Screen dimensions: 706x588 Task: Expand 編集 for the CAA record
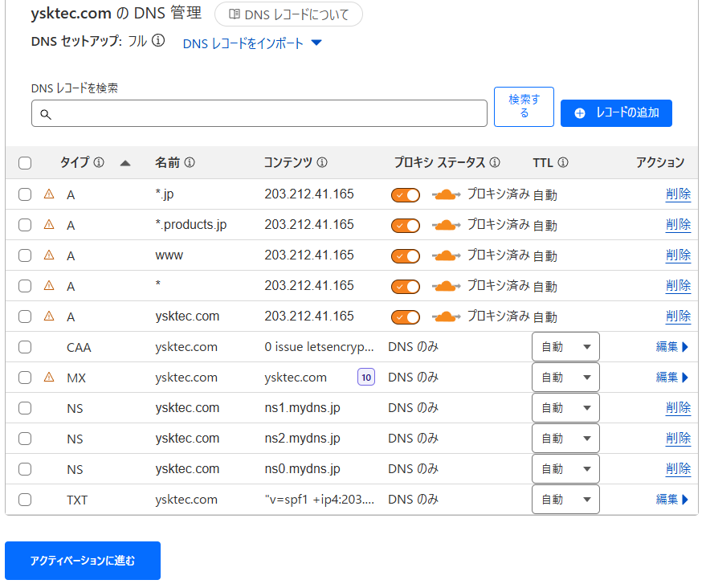click(672, 347)
